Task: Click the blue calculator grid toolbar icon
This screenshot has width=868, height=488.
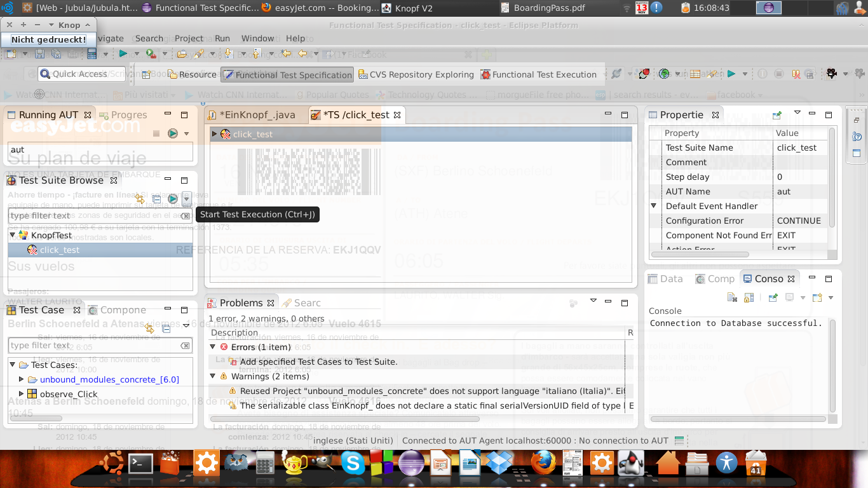Action: pos(92,55)
